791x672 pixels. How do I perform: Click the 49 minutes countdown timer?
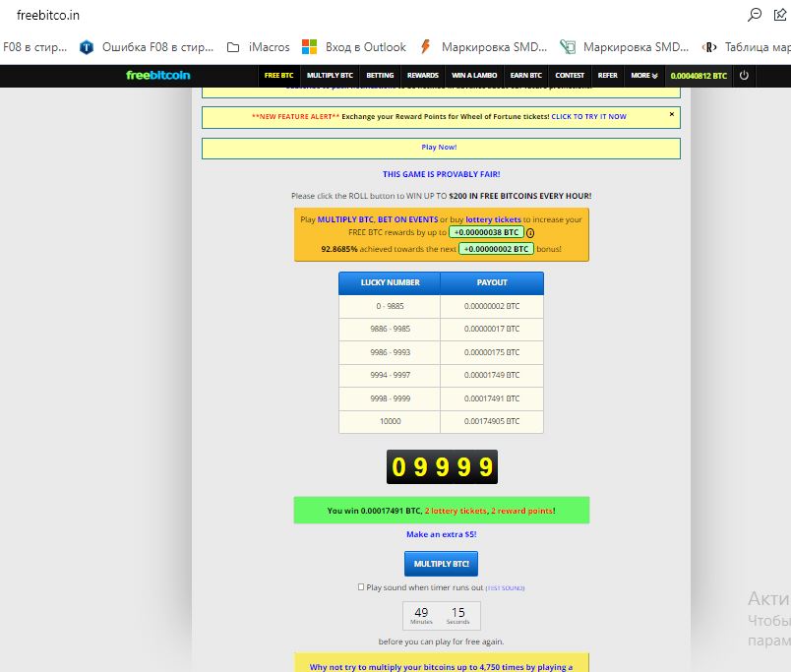click(421, 615)
